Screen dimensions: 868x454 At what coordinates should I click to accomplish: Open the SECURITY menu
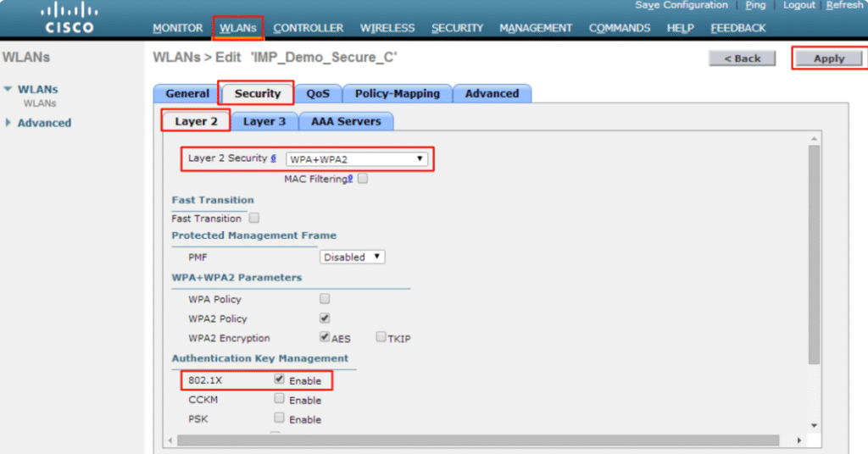[457, 28]
